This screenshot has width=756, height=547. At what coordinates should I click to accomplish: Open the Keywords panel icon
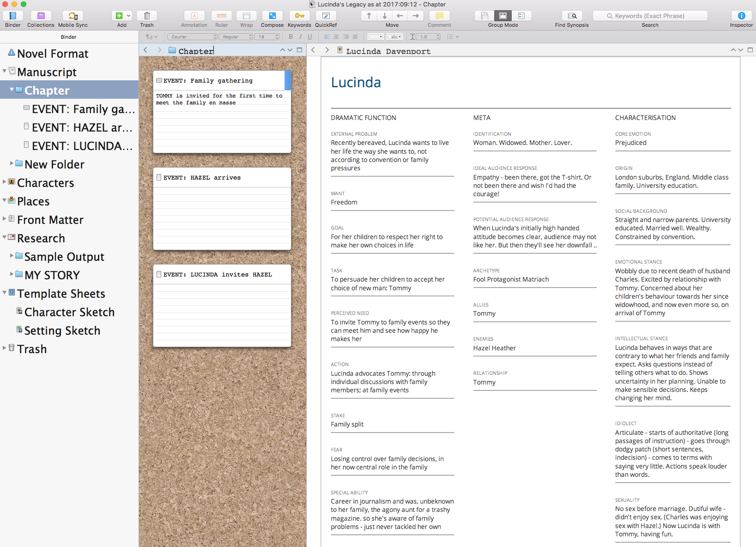pos(299,16)
